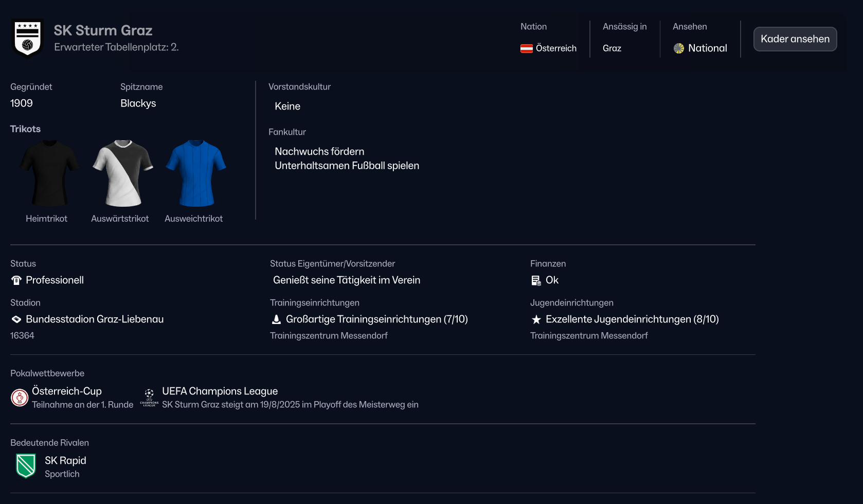Click the Österreich-Cup logo
This screenshot has width=863, height=504.
[x=20, y=398]
